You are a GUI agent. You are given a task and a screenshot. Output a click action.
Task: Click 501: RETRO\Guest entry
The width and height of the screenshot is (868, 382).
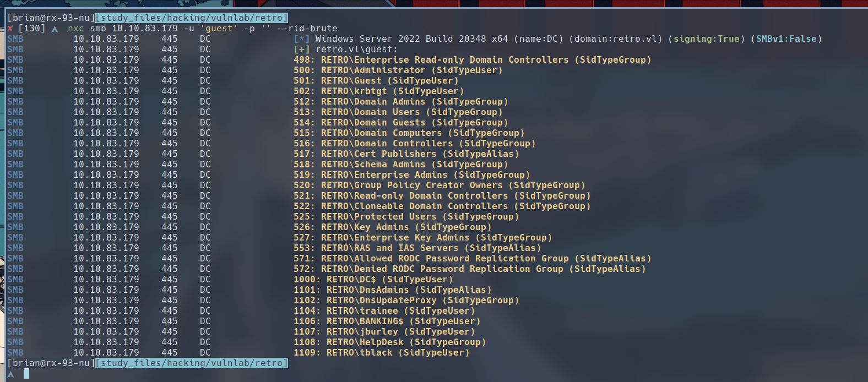[376, 81]
